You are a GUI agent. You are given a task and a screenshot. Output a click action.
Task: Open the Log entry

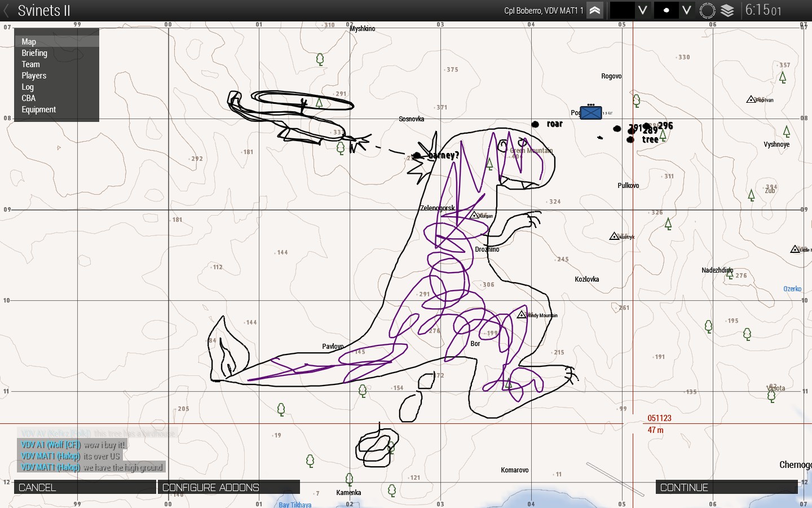[56, 86]
